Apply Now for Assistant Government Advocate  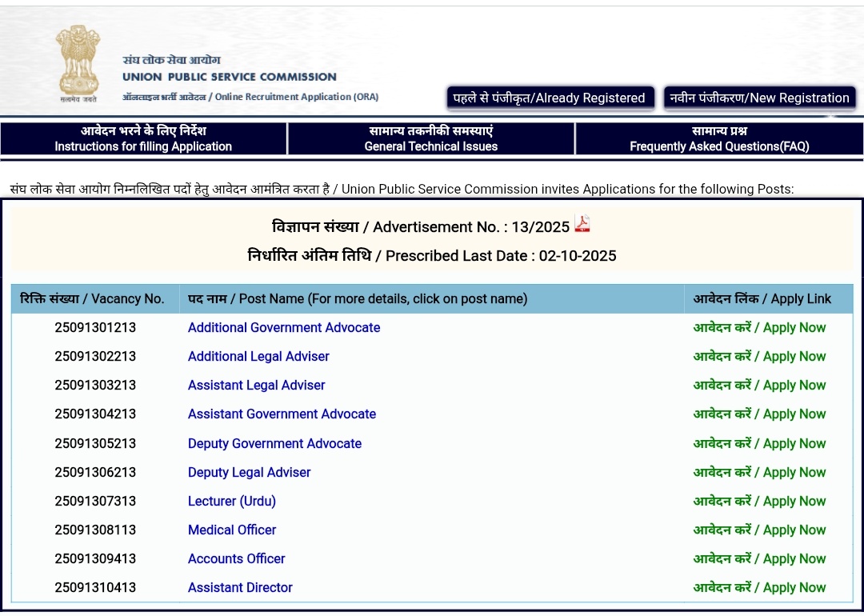[x=759, y=414]
